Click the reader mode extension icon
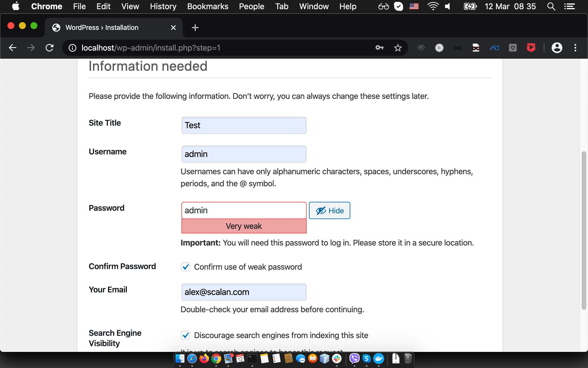Image resolution: width=588 pixels, height=368 pixels. click(439, 48)
